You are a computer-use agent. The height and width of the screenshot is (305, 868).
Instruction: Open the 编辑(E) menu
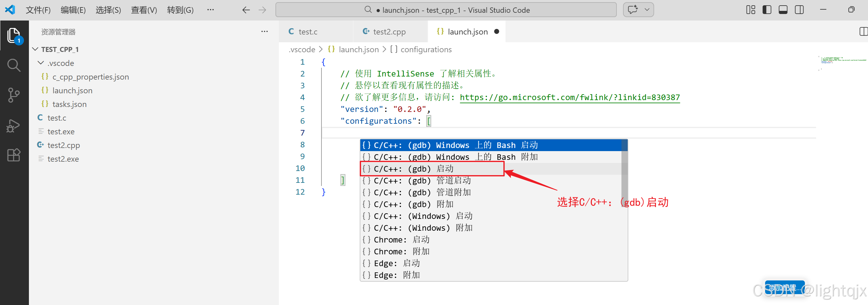73,10
